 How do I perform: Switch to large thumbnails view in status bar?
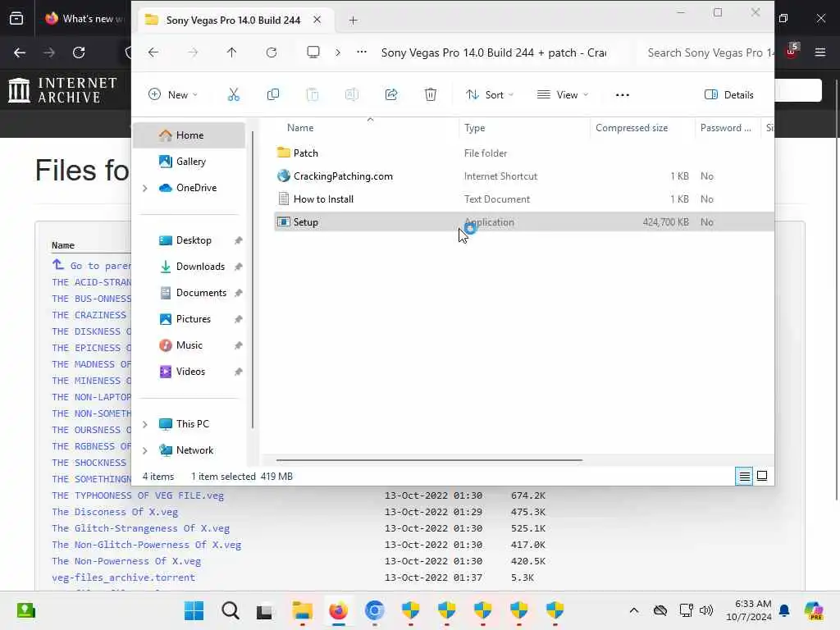pos(762,476)
